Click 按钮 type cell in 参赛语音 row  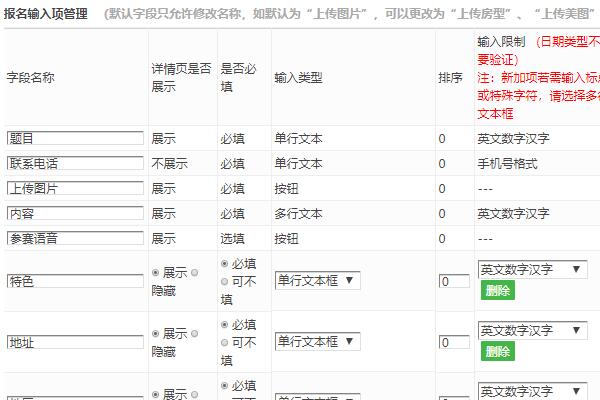pos(286,238)
